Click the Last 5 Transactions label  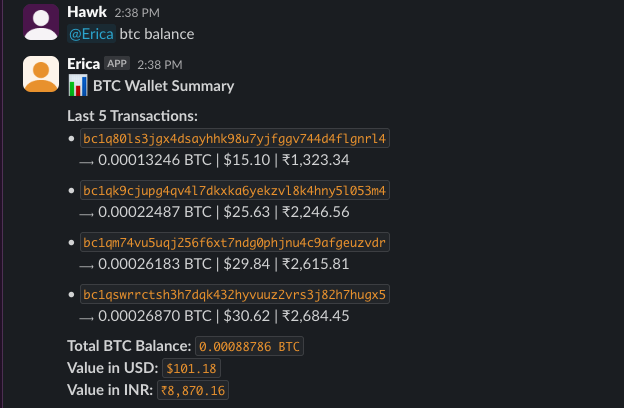(x=132, y=115)
